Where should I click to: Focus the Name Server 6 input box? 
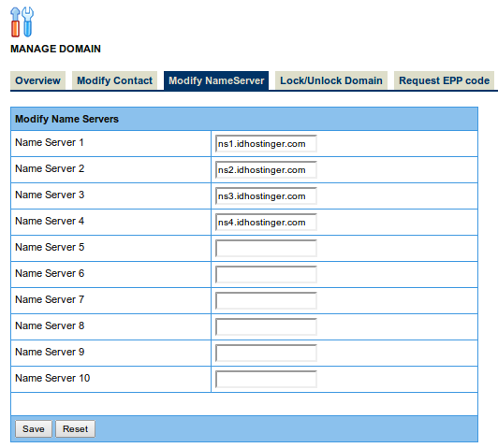point(266,274)
